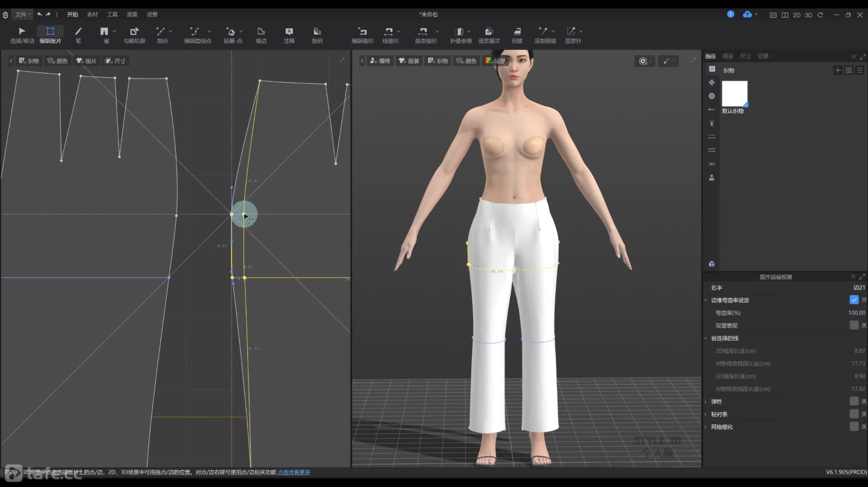Viewport: 868px width, 487px height.
Task: Enable the 网格细化 checkbox
Action: pos(854,427)
